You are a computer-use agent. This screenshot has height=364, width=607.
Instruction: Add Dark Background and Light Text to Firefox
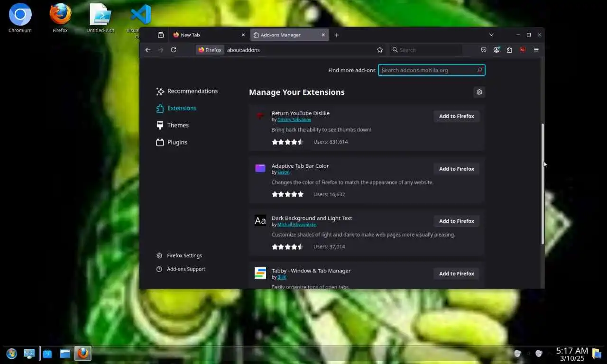[457, 221]
